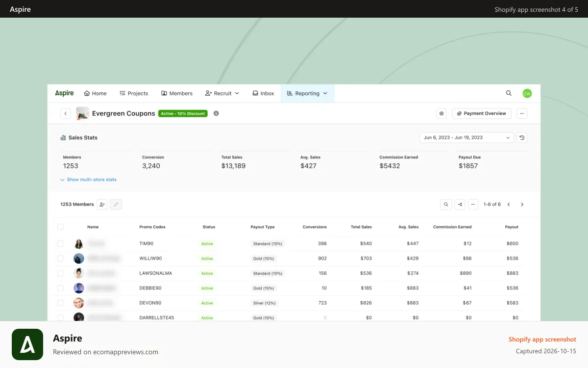
Task: Click conversions value 902 for WILLIW90
Action: click(x=322, y=259)
